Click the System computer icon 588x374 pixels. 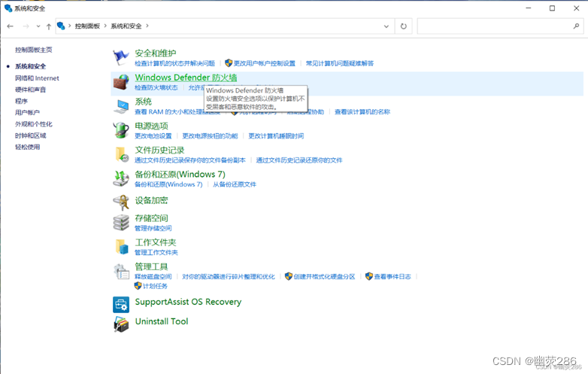(x=121, y=106)
